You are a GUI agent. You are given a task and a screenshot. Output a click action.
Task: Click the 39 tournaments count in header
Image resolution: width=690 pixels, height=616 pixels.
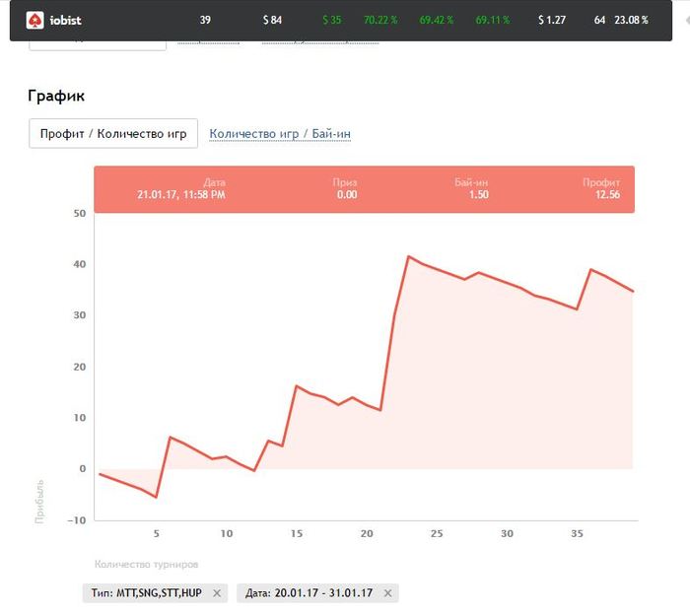tap(205, 20)
